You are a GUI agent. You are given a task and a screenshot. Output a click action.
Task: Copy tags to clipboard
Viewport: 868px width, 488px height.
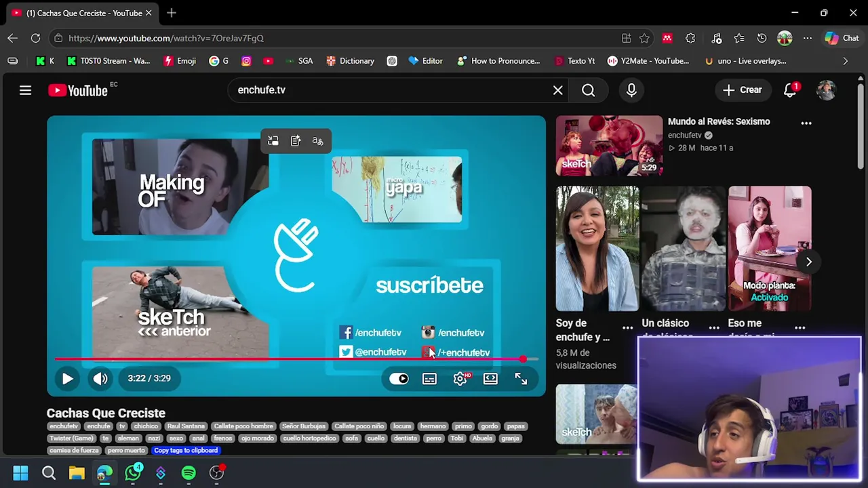186,451
